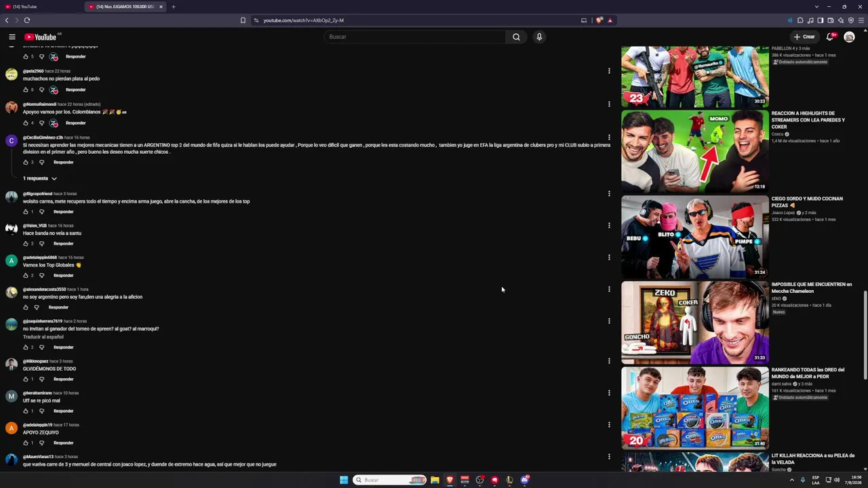
Task: Focus the YouTube Buscar search field
Action: click(x=415, y=37)
